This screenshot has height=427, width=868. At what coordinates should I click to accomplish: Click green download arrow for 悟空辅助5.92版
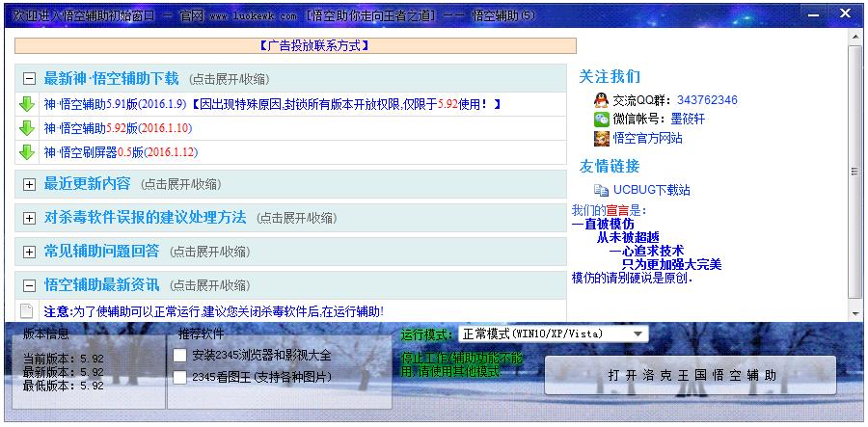27,128
